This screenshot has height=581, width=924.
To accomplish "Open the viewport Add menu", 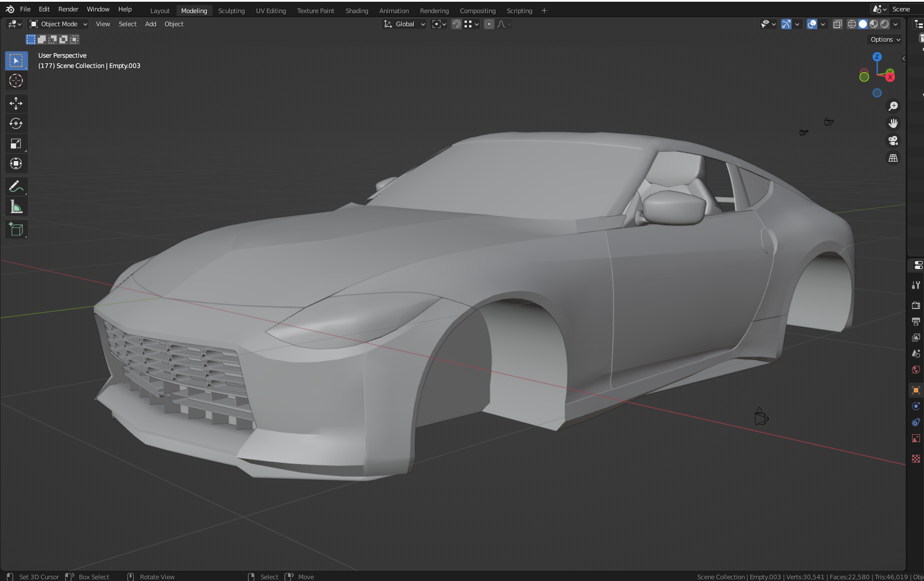I will pos(150,24).
